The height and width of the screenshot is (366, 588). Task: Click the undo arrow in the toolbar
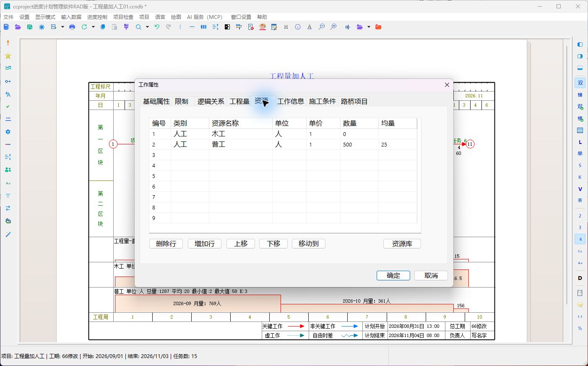pyautogui.click(x=157, y=27)
